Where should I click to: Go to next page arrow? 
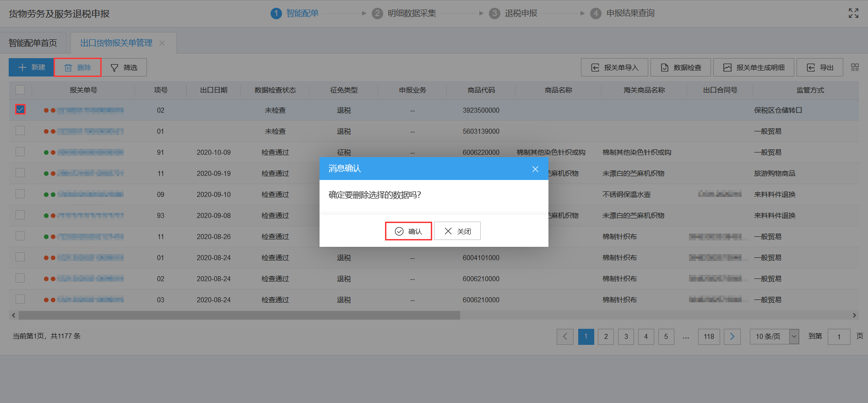732,337
